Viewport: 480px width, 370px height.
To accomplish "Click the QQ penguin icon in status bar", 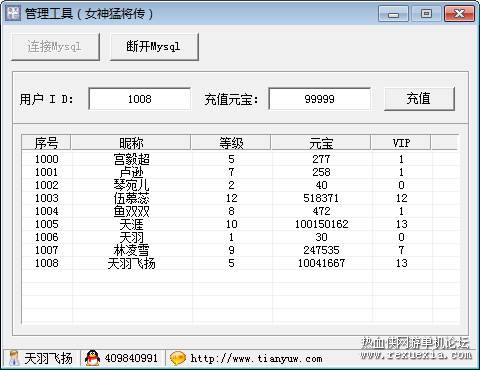I will [x=92, y=358].
